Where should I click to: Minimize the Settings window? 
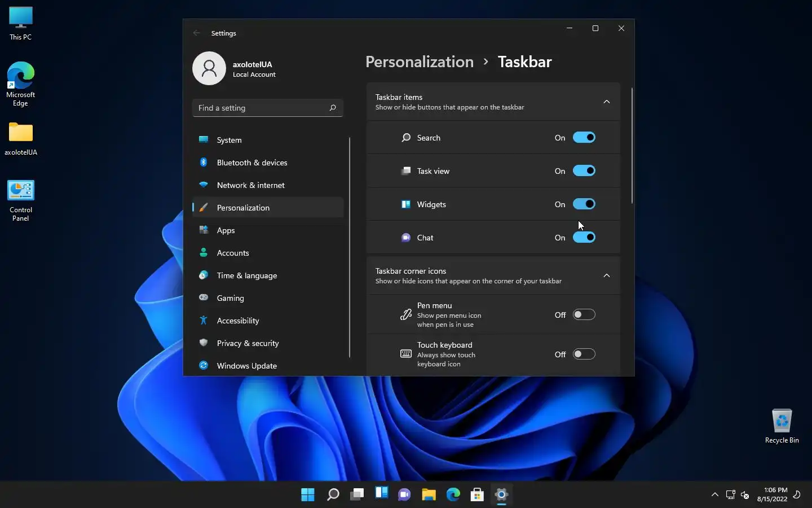click(570, 28)
